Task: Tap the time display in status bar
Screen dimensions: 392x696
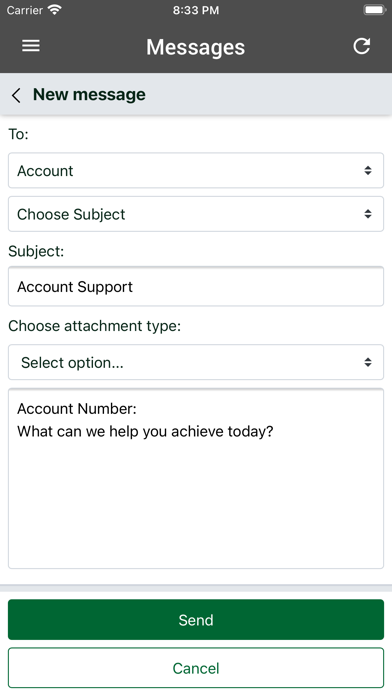Action: click(196, 10)
